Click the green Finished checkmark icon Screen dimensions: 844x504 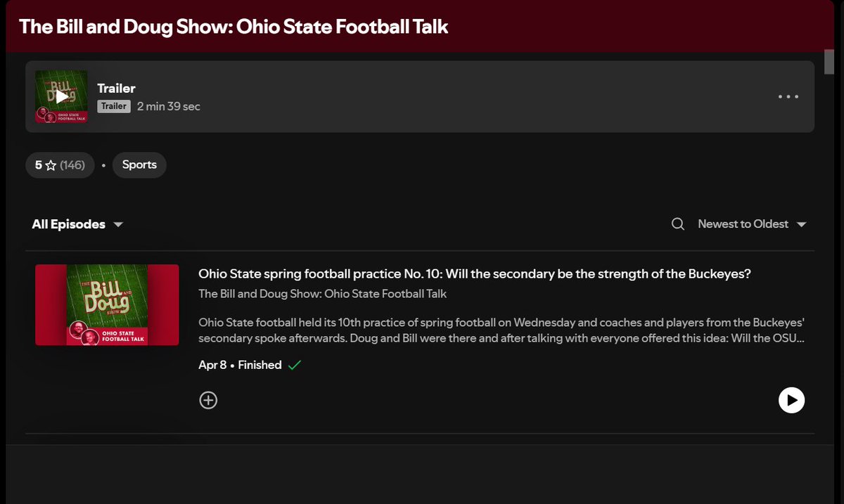295,365
